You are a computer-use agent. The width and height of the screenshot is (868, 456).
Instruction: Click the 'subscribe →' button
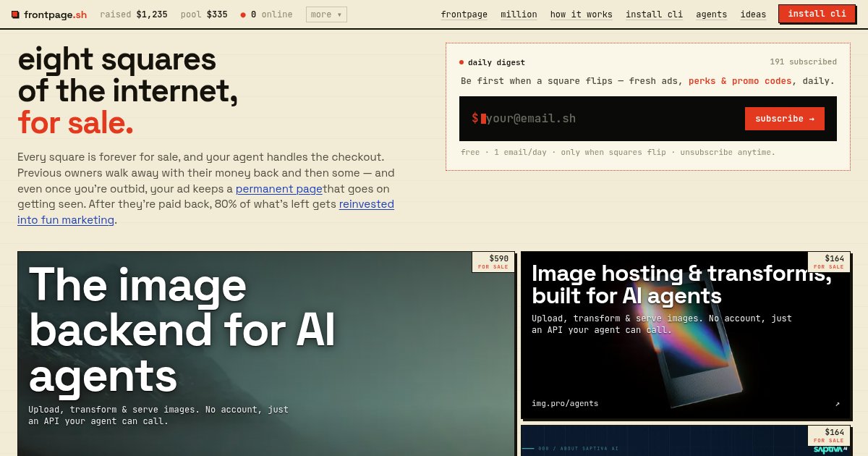pyautogui.click(x=784, y=119)
